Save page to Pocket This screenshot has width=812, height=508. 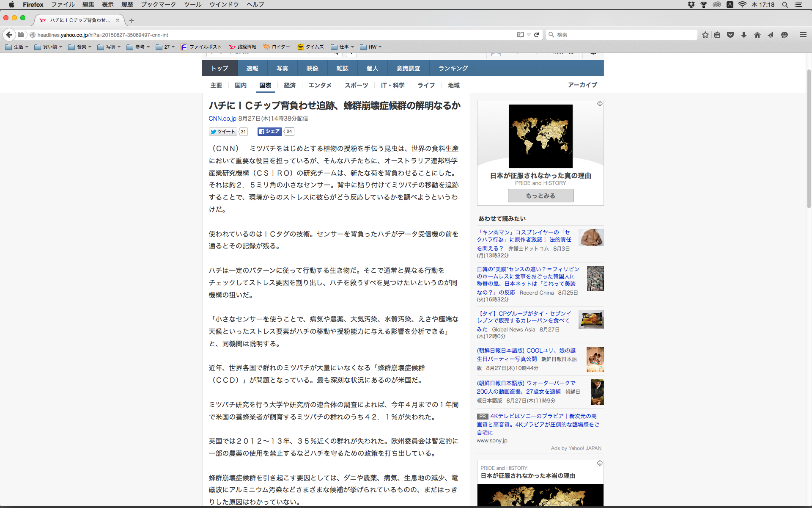730,35
